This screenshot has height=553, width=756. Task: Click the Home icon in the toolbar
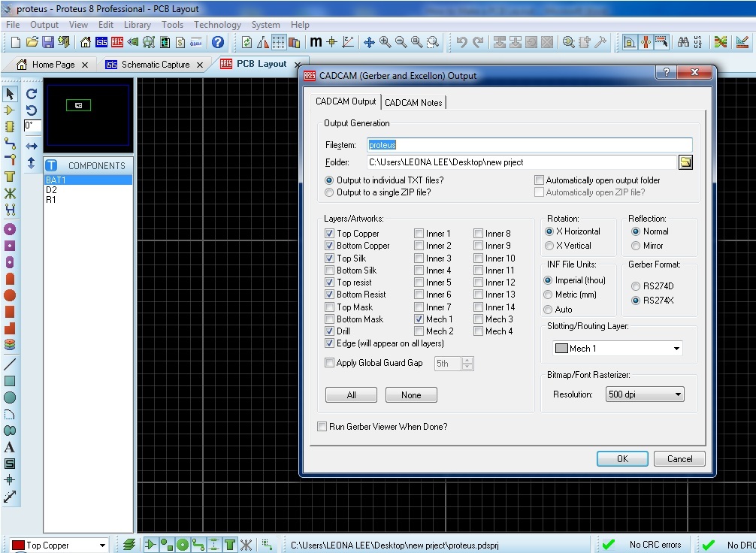(86, 43)
